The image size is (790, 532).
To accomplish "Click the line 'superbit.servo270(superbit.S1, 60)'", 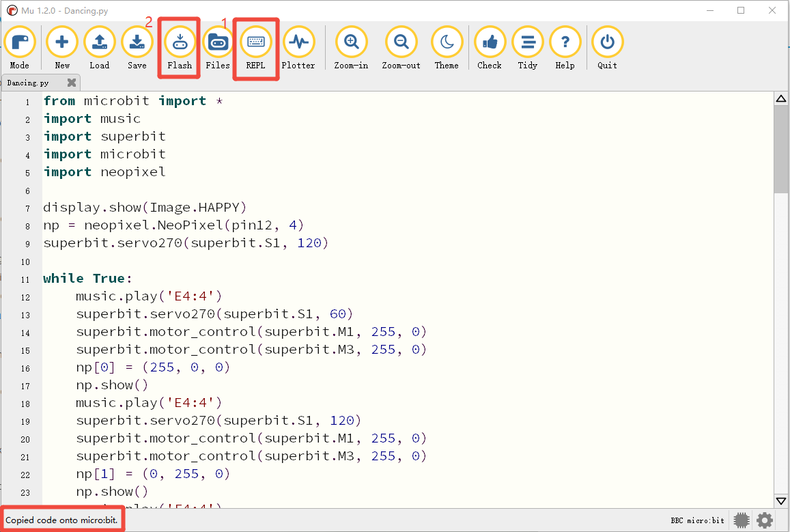I will (x=214, y=314).
